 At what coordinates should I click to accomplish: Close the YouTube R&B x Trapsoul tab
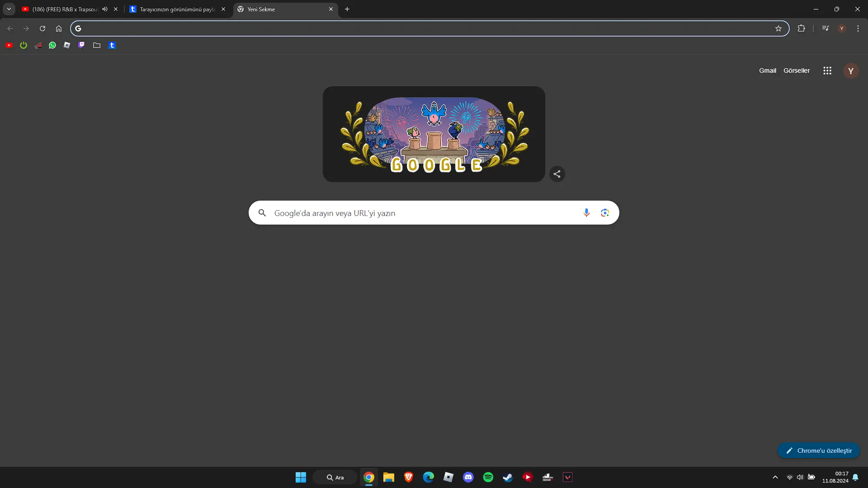(116, 9)
